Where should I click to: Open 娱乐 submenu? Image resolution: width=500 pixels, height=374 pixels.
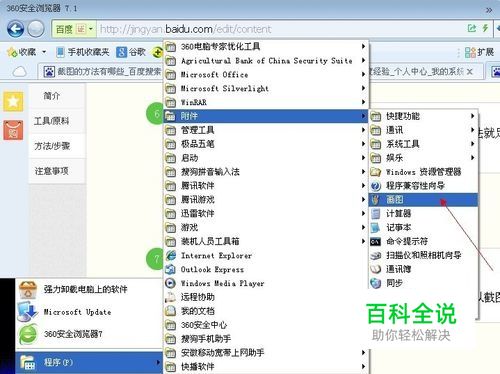[x=423, y=158]
